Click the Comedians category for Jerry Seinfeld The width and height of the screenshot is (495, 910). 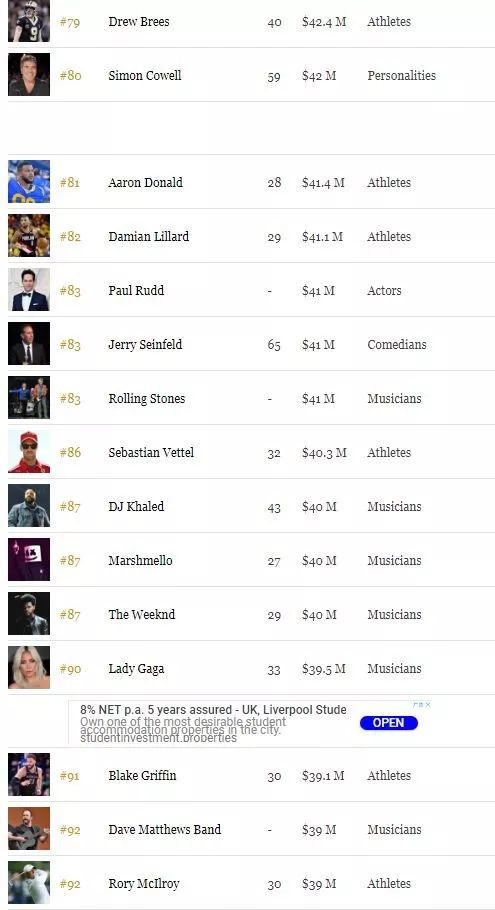[397, 345]
